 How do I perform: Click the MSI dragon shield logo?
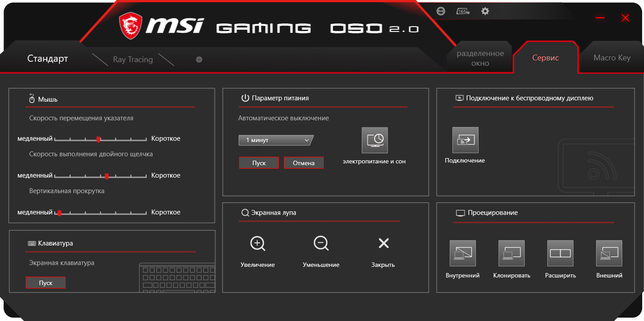pyautogui.click(x=130, y=26)
